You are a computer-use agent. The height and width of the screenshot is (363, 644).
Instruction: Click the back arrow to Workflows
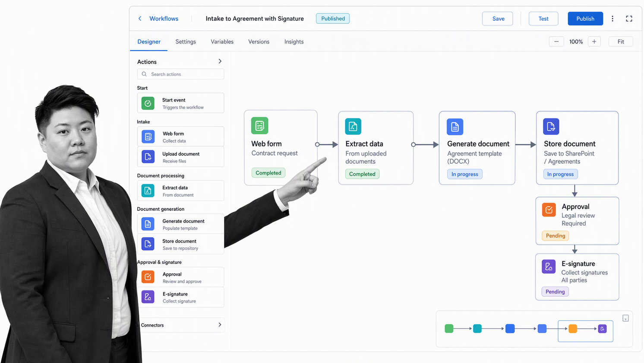140,19
